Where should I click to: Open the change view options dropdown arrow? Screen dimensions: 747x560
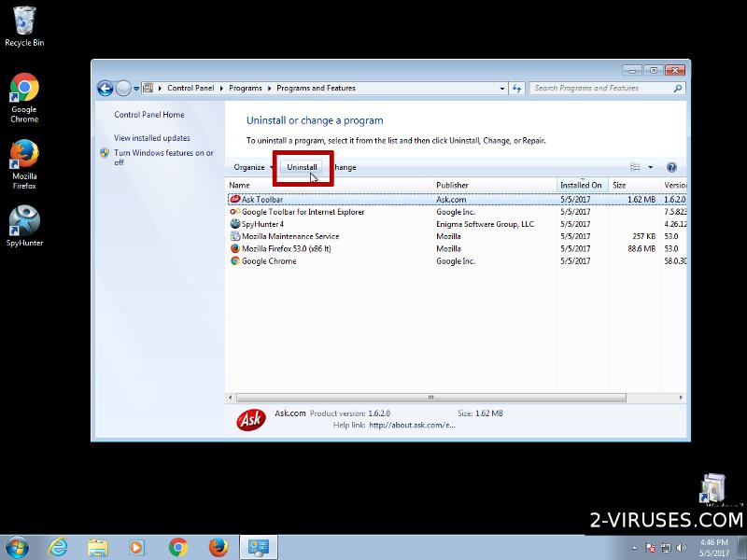[x=651, y=167]
